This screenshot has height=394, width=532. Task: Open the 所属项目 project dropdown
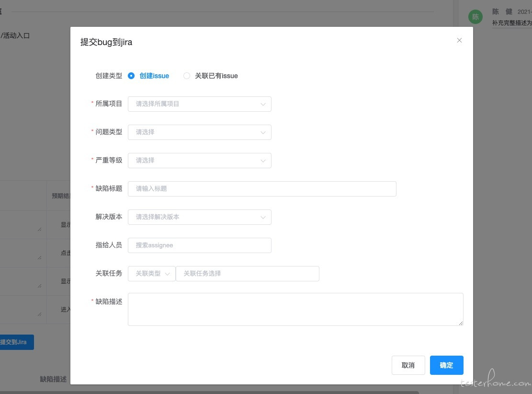[x=200, y=104]
